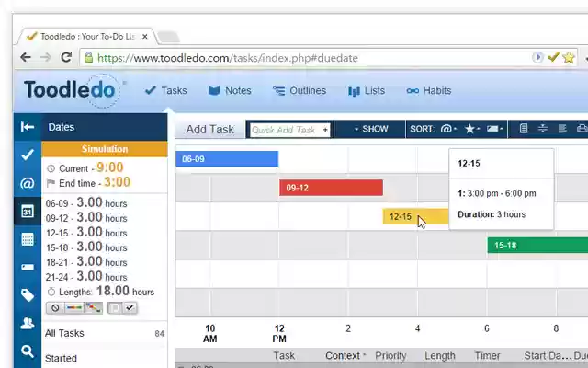Close the Toodledo browser tab
This screenshot has height=368, width=588.
coord(145,37)
